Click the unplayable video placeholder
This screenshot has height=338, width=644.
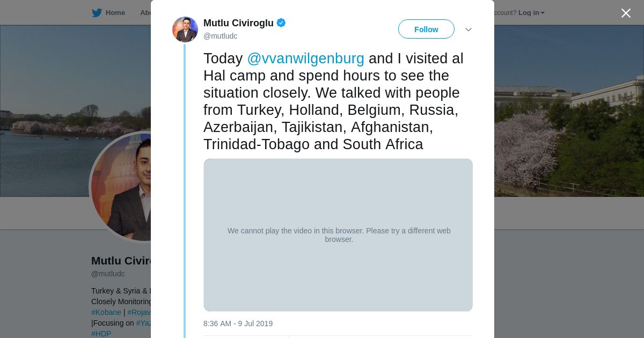click(x=338, y=234)
